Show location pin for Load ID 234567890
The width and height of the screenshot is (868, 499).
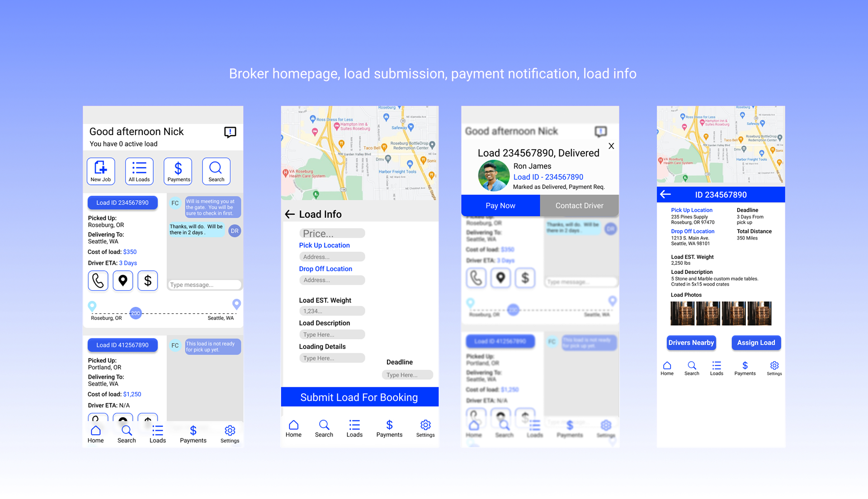click(123, 281)
